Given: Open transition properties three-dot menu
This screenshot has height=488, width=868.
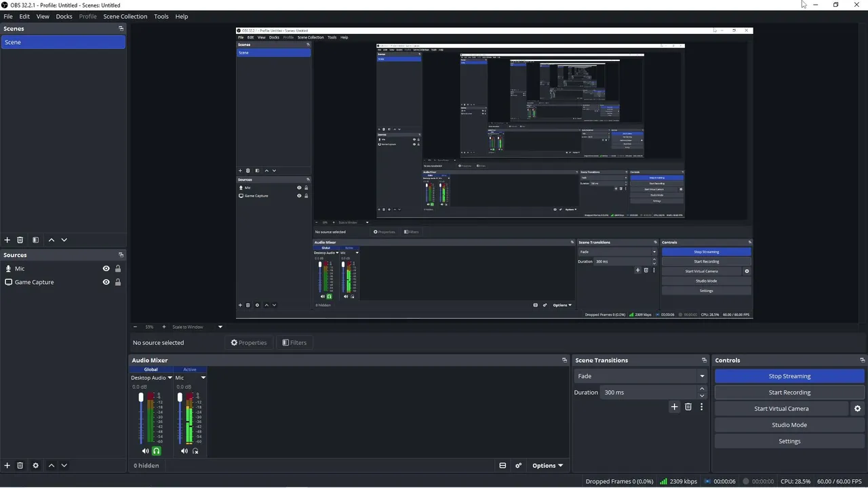Looking at the screenshot, I should 701,407.
